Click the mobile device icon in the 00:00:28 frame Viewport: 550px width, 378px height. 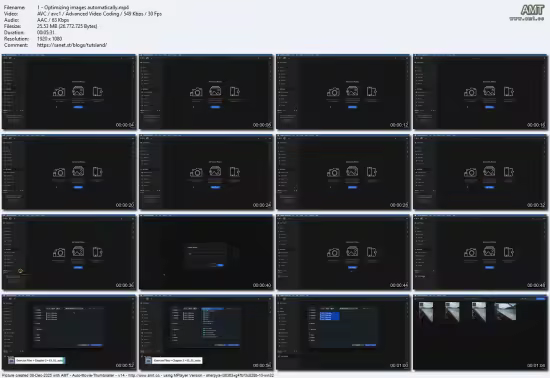(x=371, y=172)
